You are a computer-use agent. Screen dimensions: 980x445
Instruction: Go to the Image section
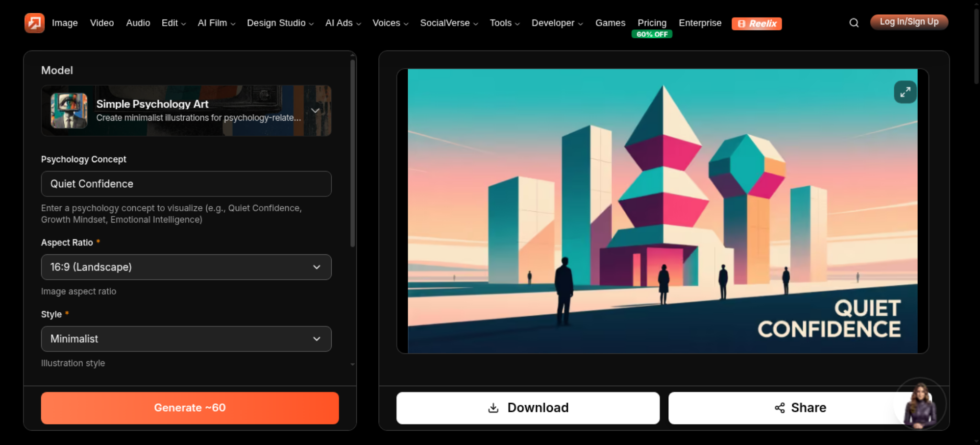pos(65,23)
